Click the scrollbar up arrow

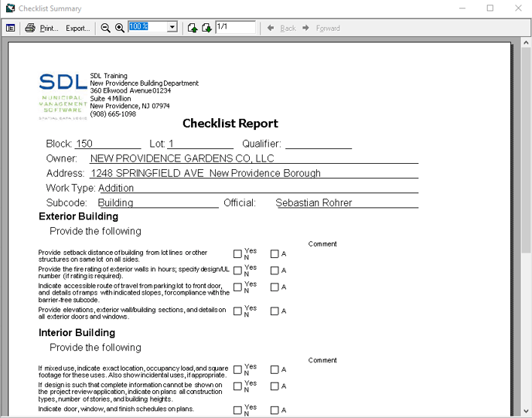pos(526,42)
